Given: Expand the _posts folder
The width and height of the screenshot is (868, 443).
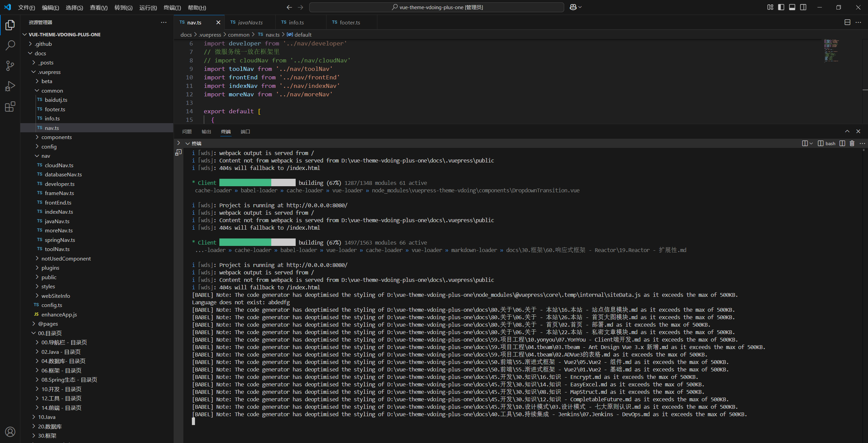Looking at the screenshot, I should [x=34, y=62].
